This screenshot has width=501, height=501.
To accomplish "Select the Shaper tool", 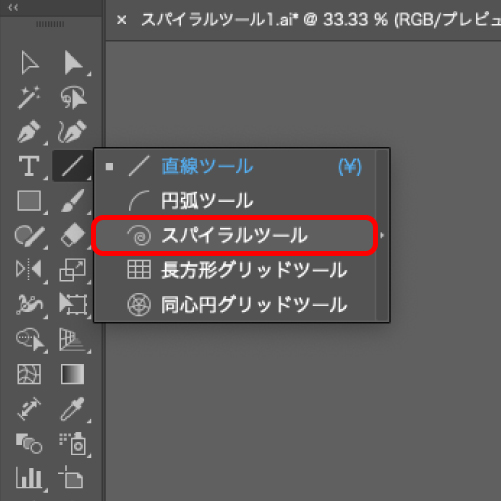I will [29, 235].
